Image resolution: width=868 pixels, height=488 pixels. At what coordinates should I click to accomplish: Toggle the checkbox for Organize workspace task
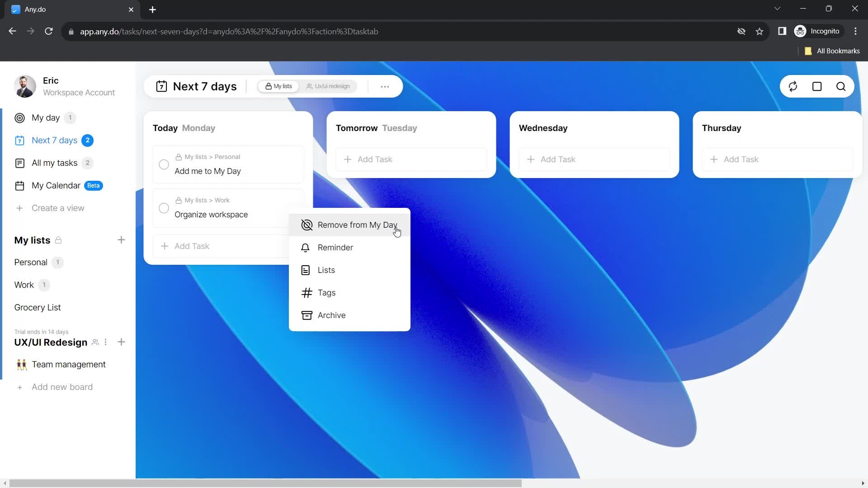(164, 207)
